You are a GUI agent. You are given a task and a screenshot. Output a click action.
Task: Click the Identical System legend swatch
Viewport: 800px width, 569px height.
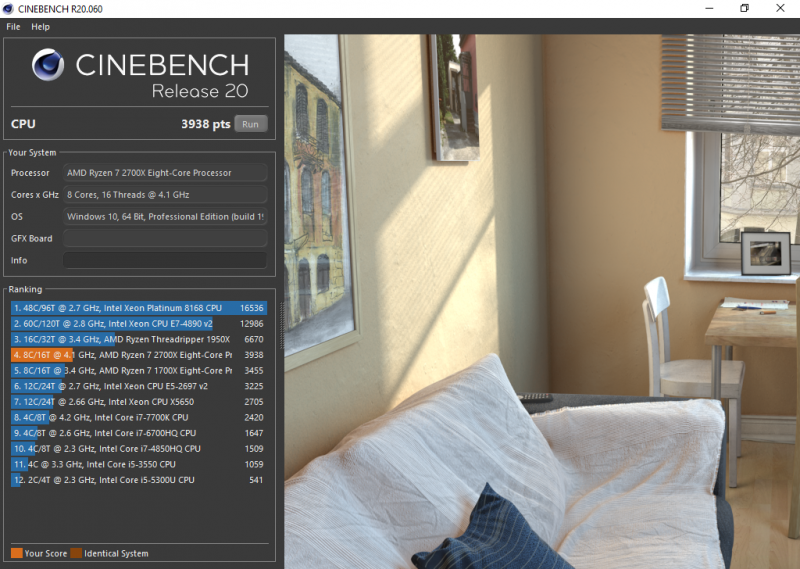coord(77,553)
